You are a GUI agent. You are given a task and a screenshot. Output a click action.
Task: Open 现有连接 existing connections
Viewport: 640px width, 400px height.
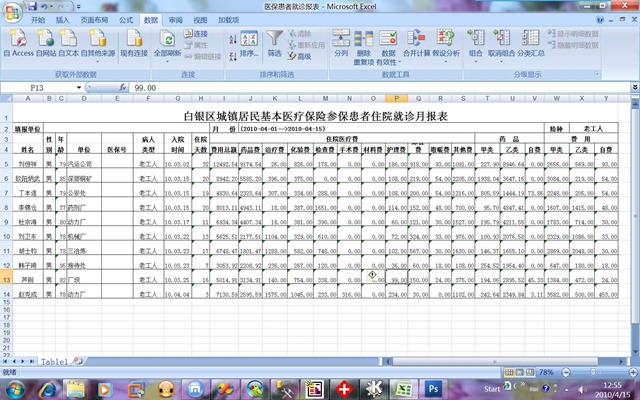point(133,41)
